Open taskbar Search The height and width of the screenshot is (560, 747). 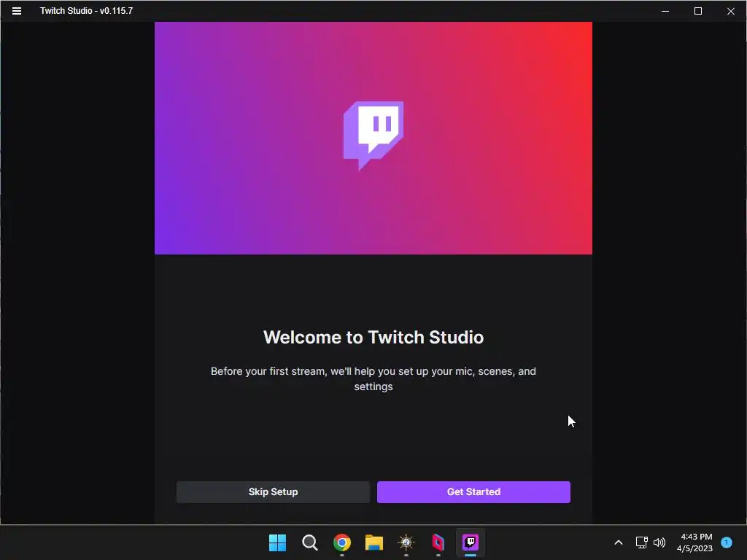coord(309,542)
